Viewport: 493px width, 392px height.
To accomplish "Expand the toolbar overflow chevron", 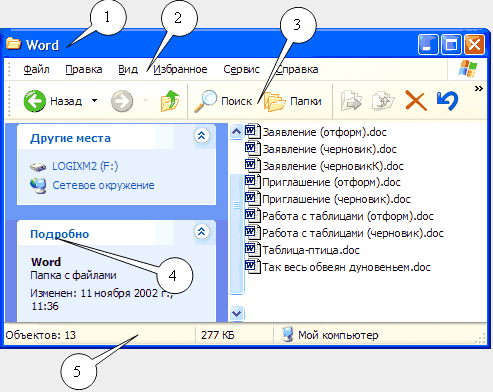I will (479, 88).
